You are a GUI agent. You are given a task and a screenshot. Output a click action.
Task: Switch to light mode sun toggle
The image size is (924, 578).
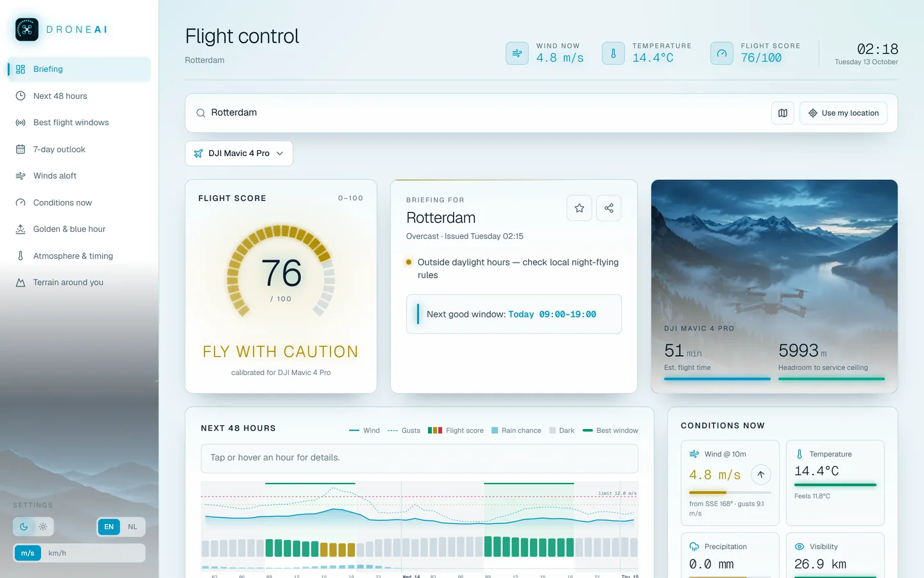[43, 527]
